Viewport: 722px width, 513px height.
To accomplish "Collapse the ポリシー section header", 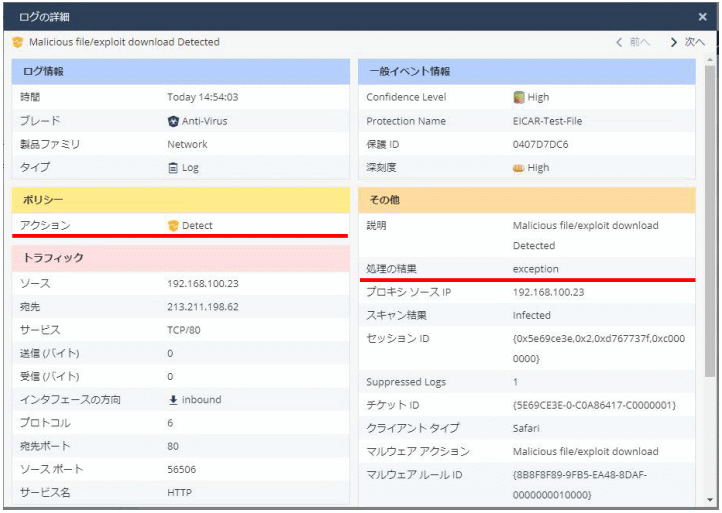I will [180, 200].
